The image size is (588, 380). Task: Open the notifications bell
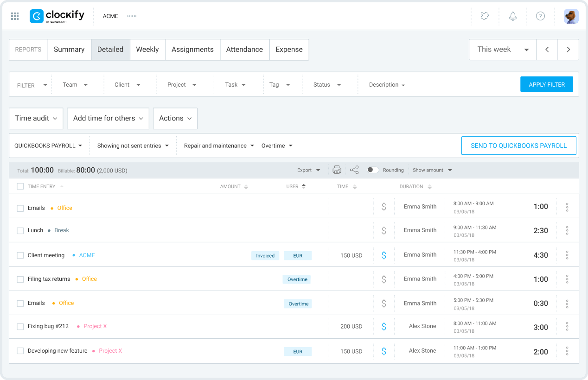point(513,16)
